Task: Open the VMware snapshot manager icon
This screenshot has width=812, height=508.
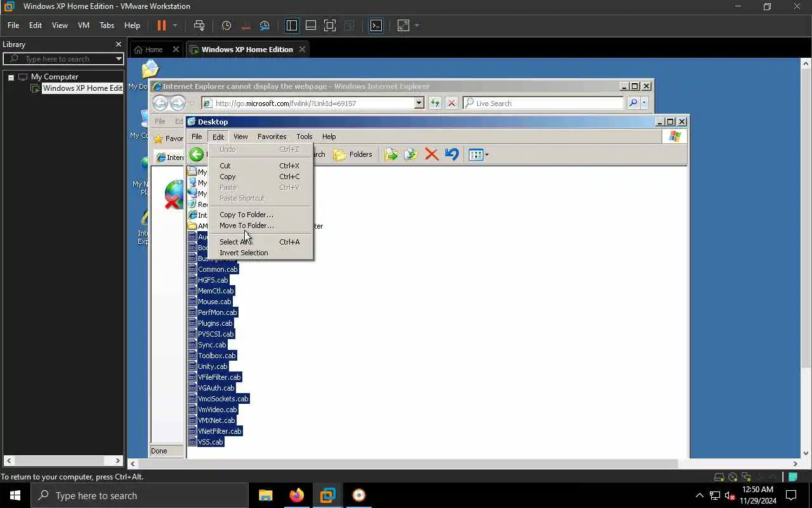Action: (265, 25)
